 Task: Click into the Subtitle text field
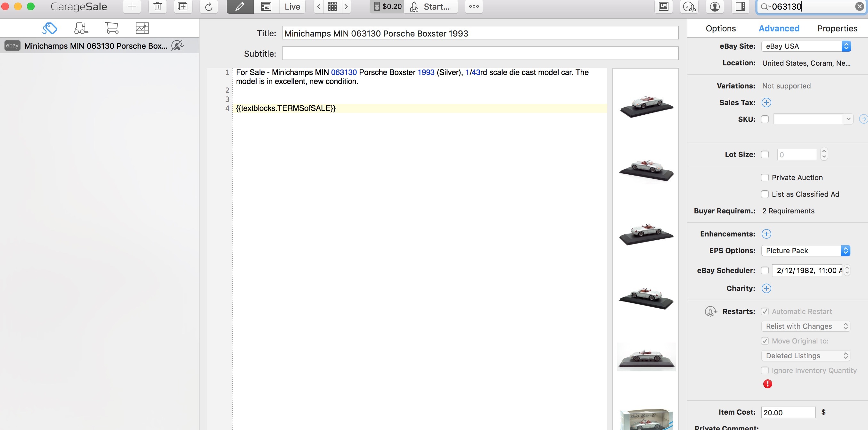(x=480, y=53)
